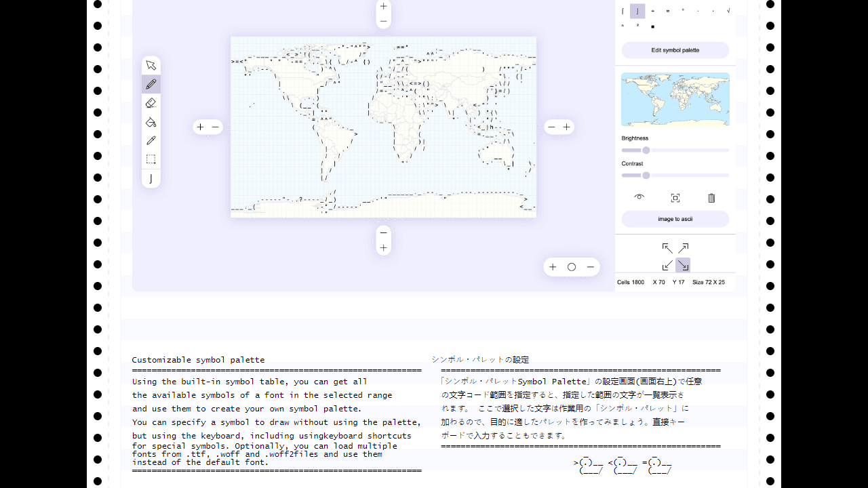Click the "X 70" coordinate readout
Screen dimensions: 868x488
[x=659, y=282]
